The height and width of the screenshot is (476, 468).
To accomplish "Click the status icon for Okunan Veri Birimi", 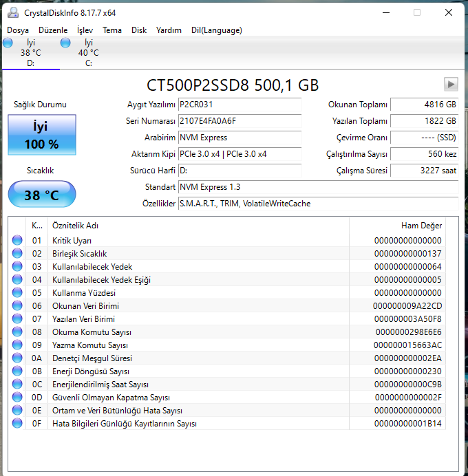I will (x=17, y=305).
